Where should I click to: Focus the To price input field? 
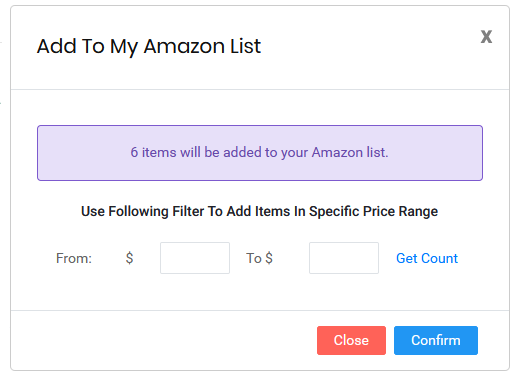[344, 258]
